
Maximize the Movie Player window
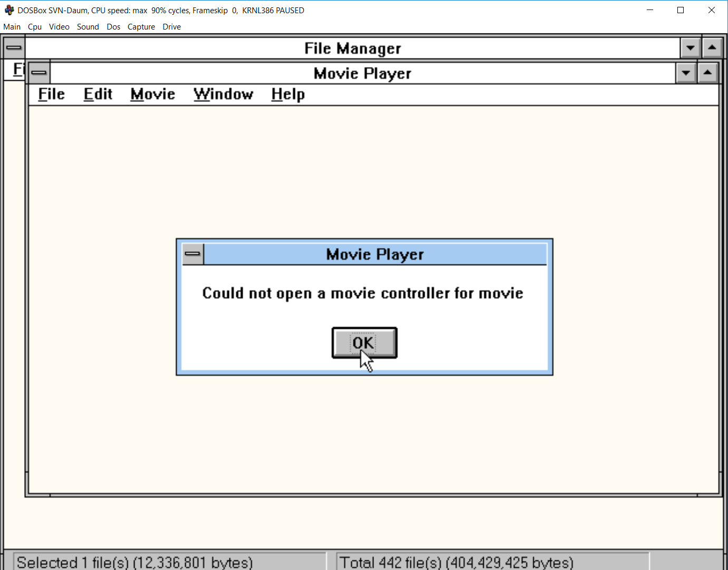click(708, 73)
